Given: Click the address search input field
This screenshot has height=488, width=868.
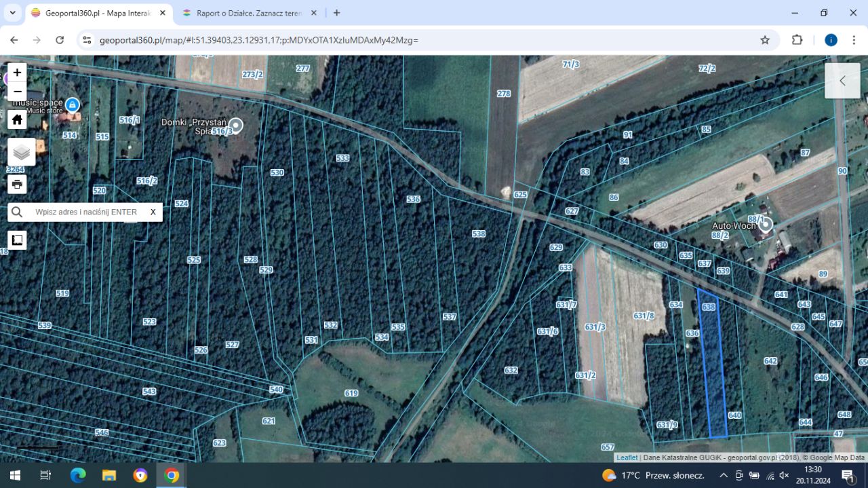Looking at the screenshot, I should click(x=86, y=212).
